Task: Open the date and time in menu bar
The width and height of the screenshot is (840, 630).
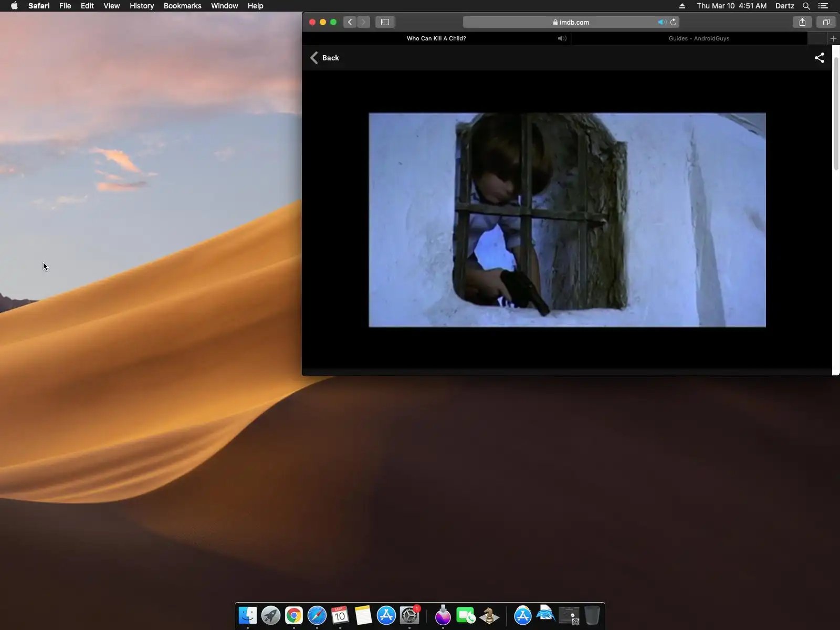Action: pyautogui.click(x=731, y=6)
